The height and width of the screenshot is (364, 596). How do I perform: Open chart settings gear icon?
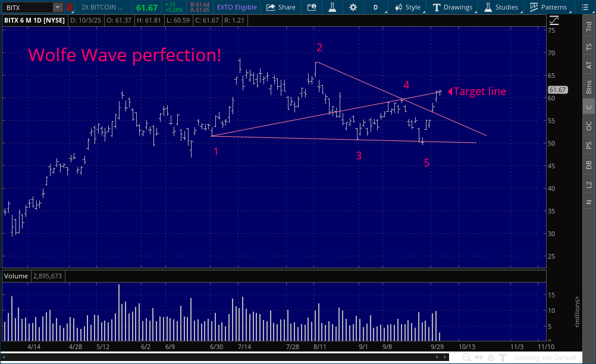(x=353, y=7)
